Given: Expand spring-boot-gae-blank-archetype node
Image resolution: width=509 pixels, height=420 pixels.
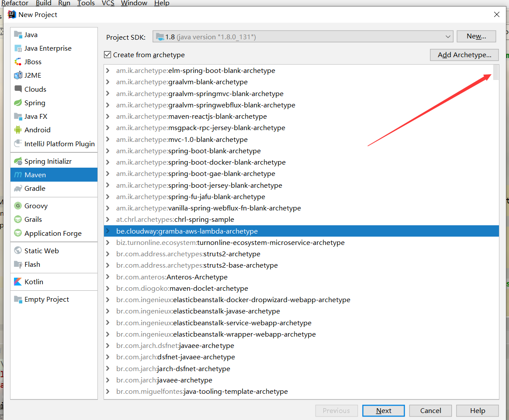Looking at the screenshot, I should click(107, 173).
